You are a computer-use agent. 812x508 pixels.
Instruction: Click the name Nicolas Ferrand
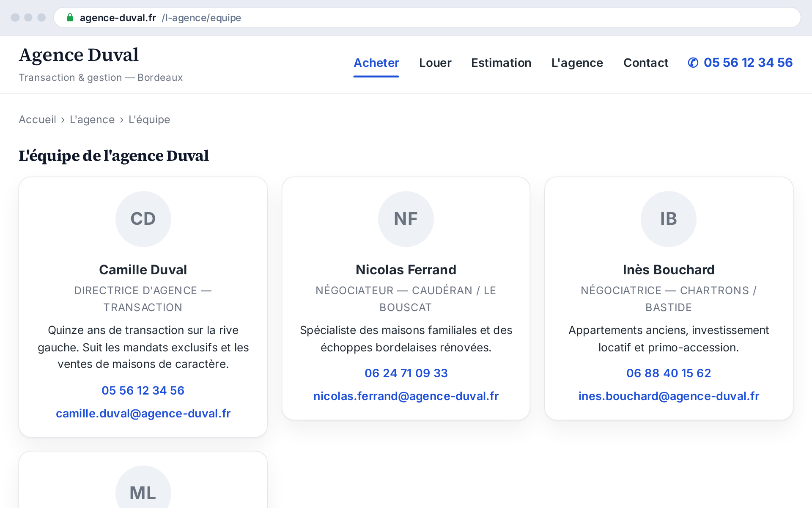coord(406,270)
